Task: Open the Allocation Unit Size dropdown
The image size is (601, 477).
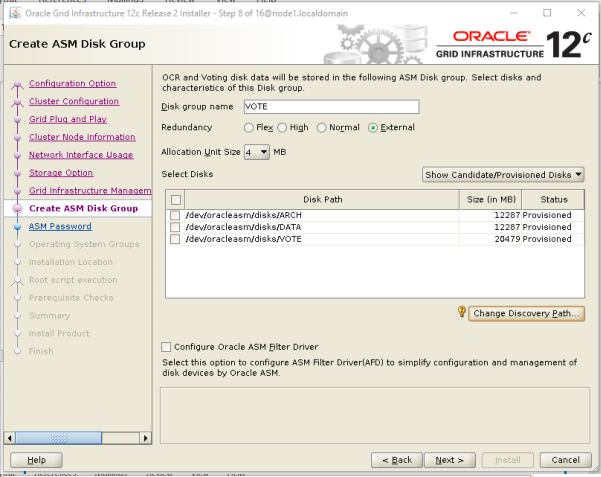Action: click(x=257, y=152)
